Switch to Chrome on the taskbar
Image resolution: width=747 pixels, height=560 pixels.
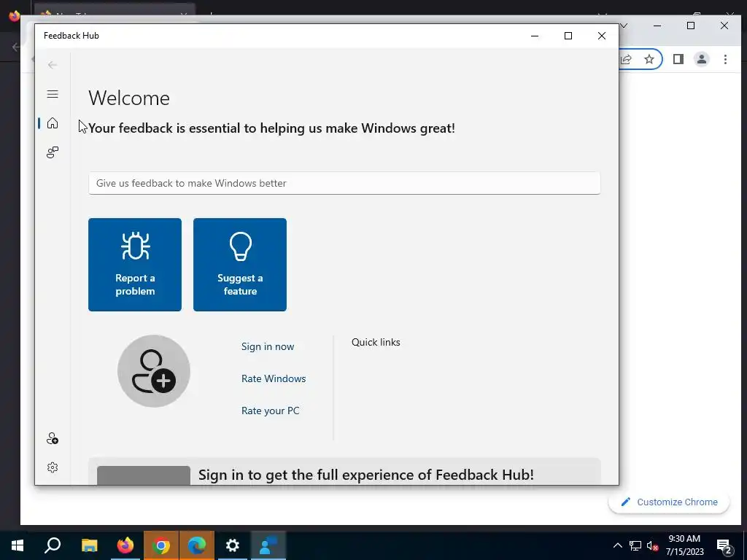(161, 545)
